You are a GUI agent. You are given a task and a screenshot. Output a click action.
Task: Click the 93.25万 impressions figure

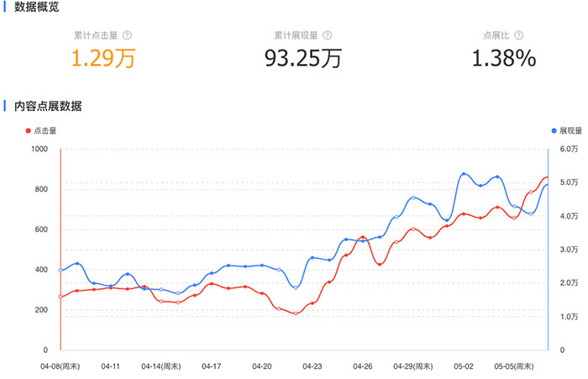click(302, 59)
